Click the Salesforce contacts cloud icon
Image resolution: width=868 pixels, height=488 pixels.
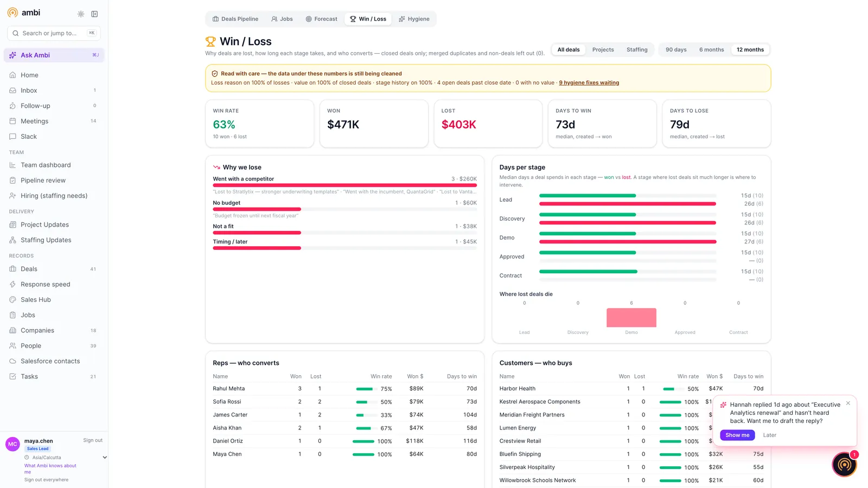coord(12,361)
